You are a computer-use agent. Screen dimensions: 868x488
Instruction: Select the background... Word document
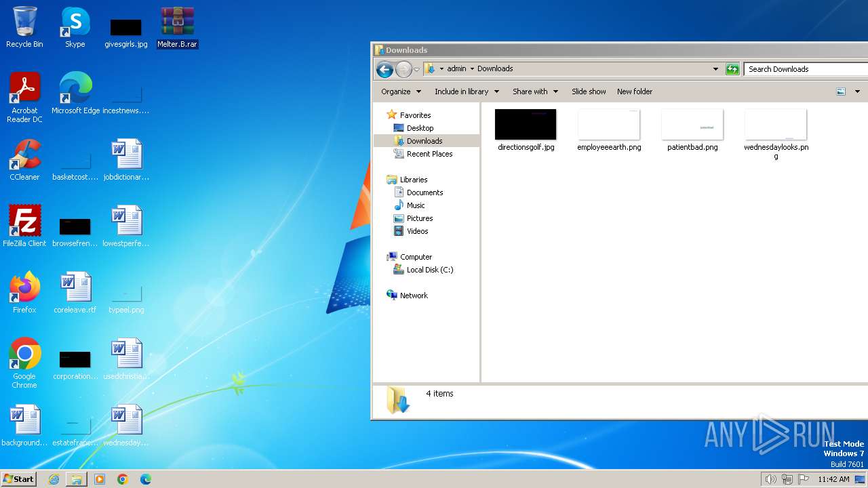click(24, 426)
